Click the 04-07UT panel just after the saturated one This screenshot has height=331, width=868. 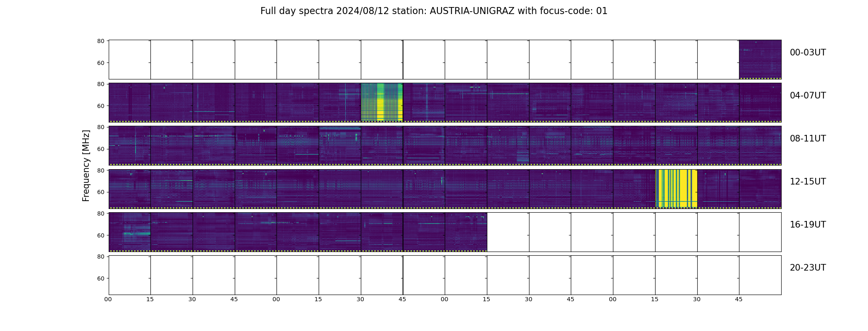tap(424, 103)
